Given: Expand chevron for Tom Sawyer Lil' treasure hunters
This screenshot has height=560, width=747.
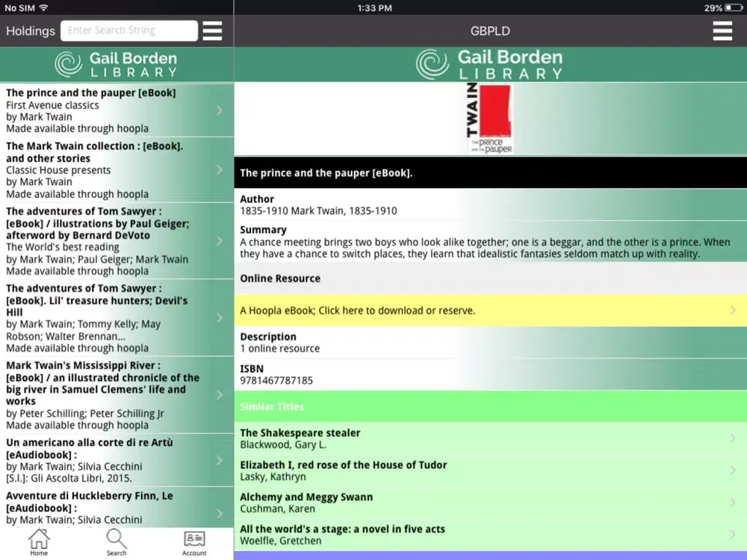Looking at the screenshot, I should pos(219,317).
